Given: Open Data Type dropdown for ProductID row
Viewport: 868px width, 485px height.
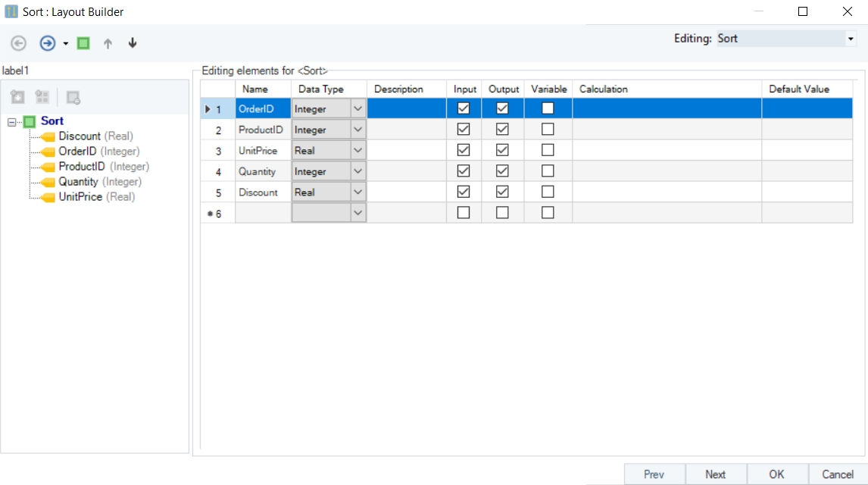Looking at the screenshot, I should pyautogui.click(x=358, y=130).
